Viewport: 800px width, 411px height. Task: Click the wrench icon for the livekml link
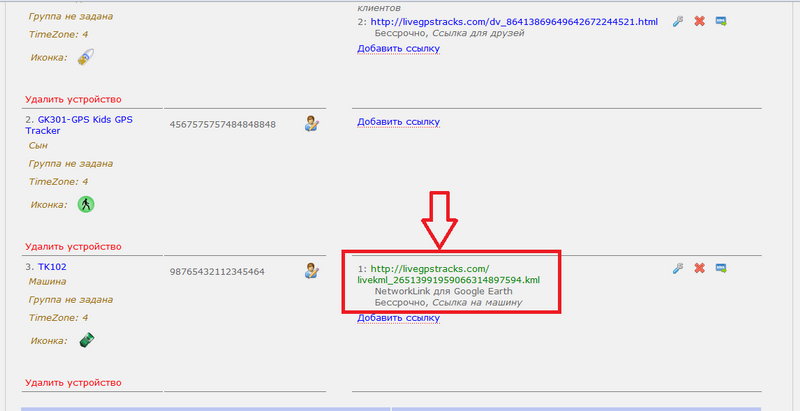678,268
